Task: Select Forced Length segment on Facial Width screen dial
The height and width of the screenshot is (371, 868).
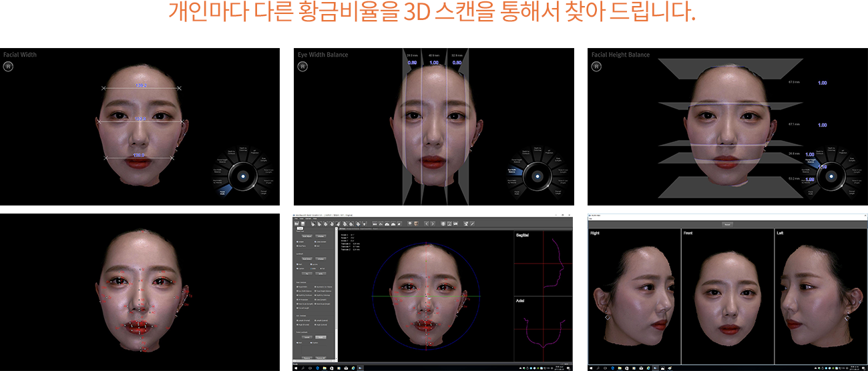Action: 263,192
